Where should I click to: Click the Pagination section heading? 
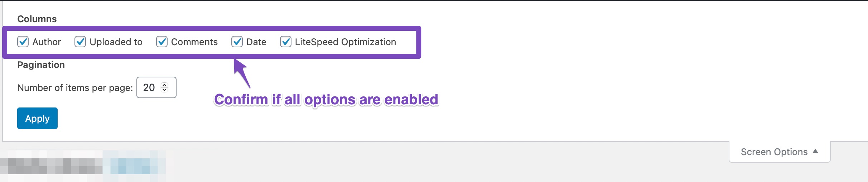41,65
